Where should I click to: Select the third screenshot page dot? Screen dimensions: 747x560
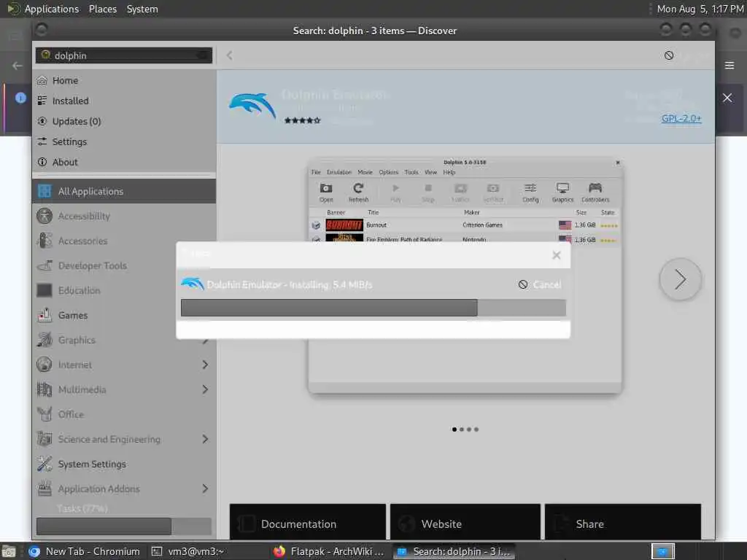(469, 429)
